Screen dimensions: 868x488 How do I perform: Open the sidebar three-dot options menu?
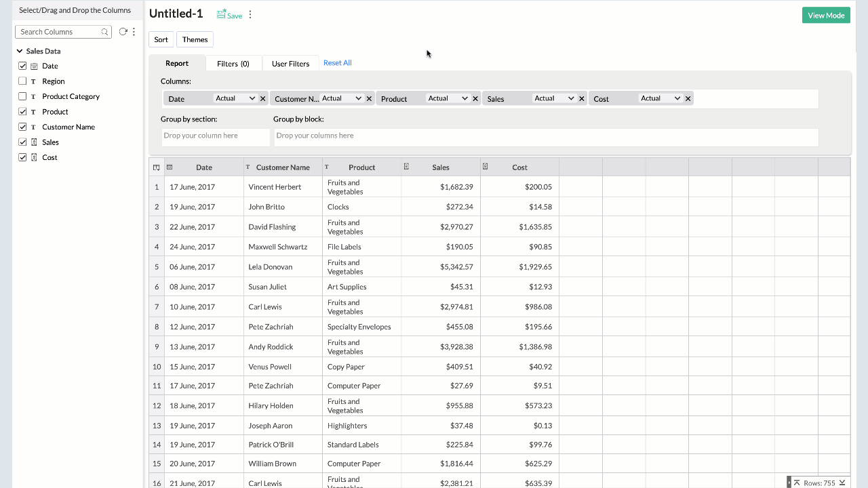pos(133,31)
